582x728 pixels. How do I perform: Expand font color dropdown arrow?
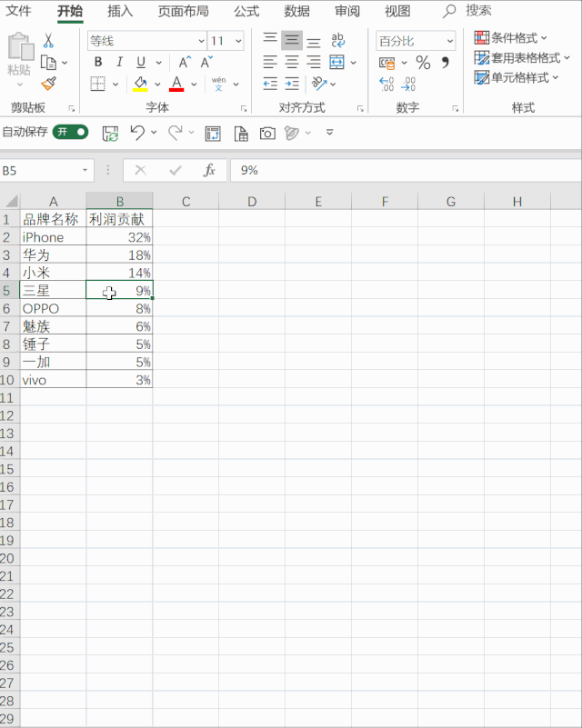click(194, 85)
